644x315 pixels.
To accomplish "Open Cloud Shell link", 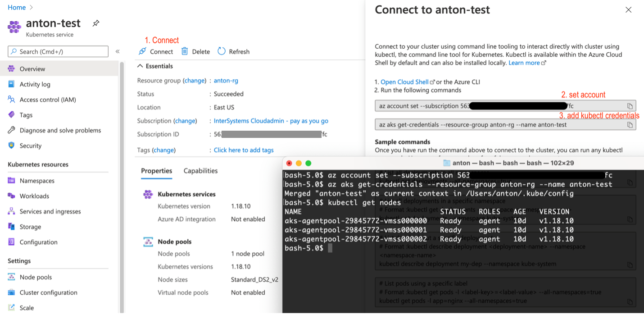I will pos(404,82).
